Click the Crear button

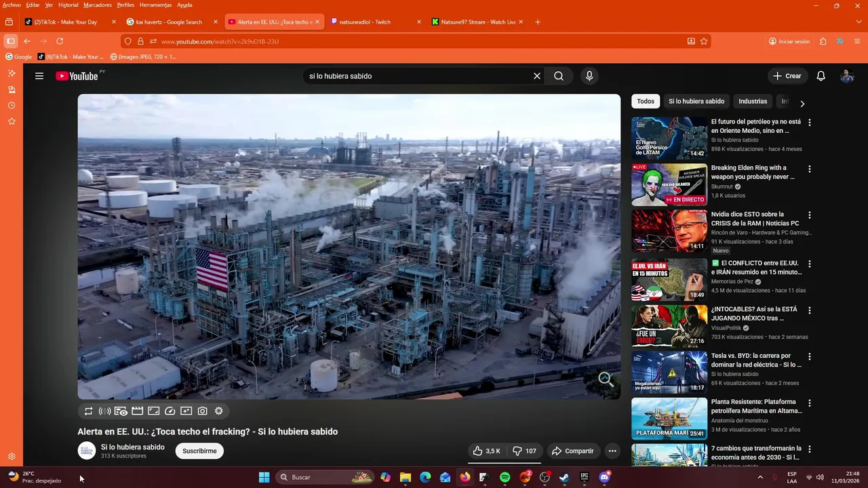click(787, 76)
